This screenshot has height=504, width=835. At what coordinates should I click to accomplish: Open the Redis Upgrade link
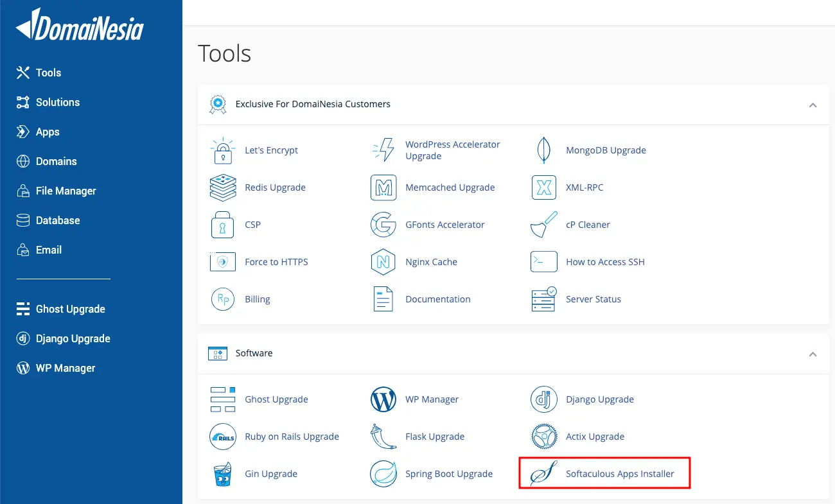pyautogui.click(x=275, y=187)
